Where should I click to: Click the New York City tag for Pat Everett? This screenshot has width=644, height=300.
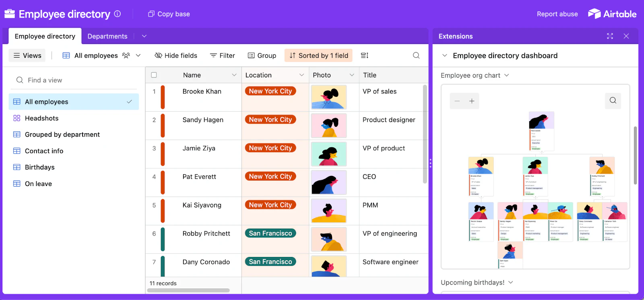270,176
